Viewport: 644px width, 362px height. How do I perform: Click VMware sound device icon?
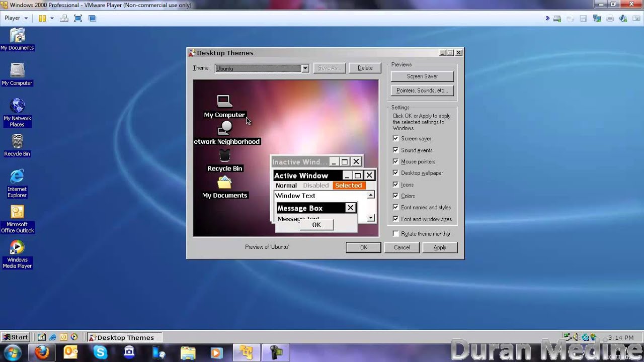click(x=623, y=19)
